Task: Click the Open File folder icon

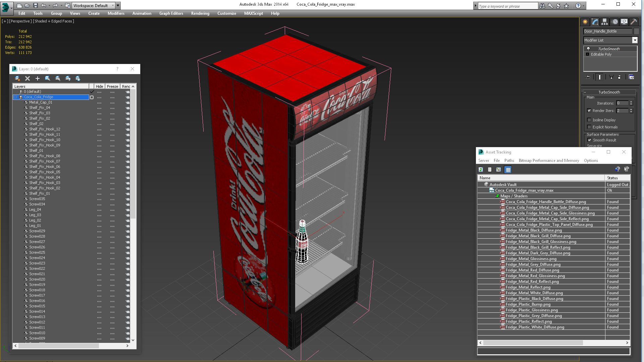Action: (x=28, y=5)
